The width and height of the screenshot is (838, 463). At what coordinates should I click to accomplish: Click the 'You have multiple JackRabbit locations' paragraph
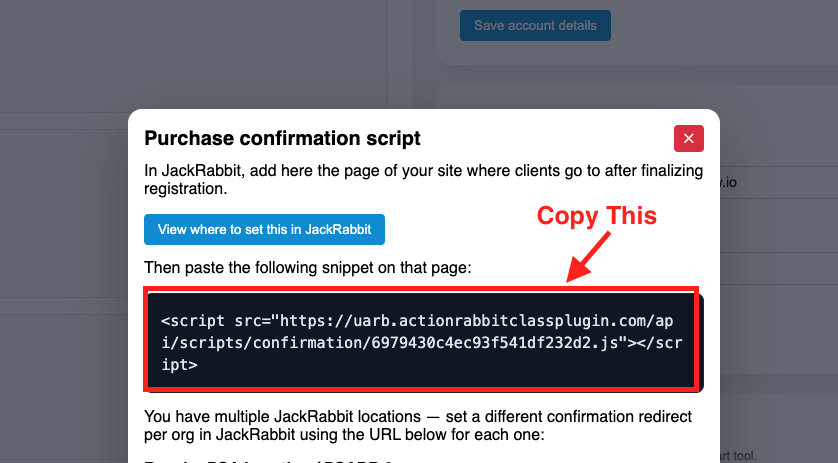point(418,426)
